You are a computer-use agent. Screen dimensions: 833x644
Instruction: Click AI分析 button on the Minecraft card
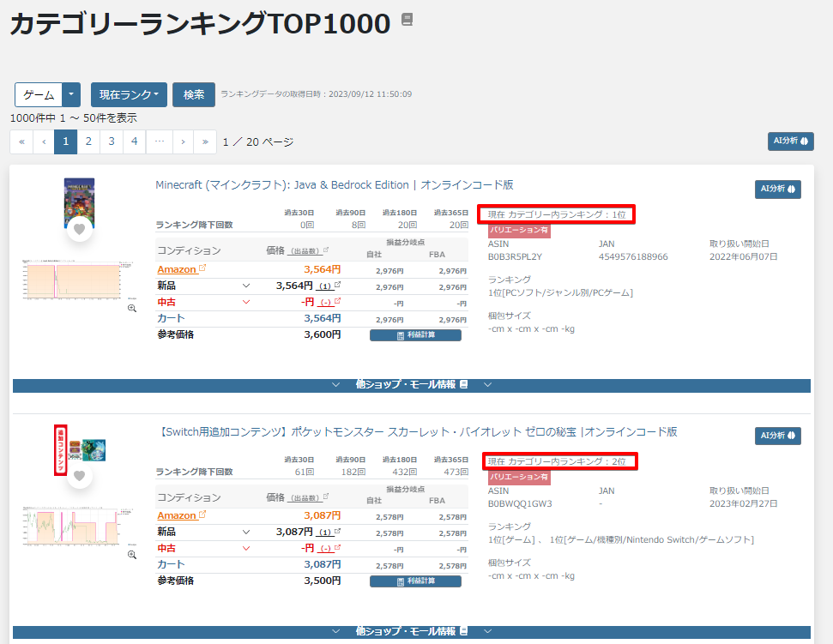[778, 189]
